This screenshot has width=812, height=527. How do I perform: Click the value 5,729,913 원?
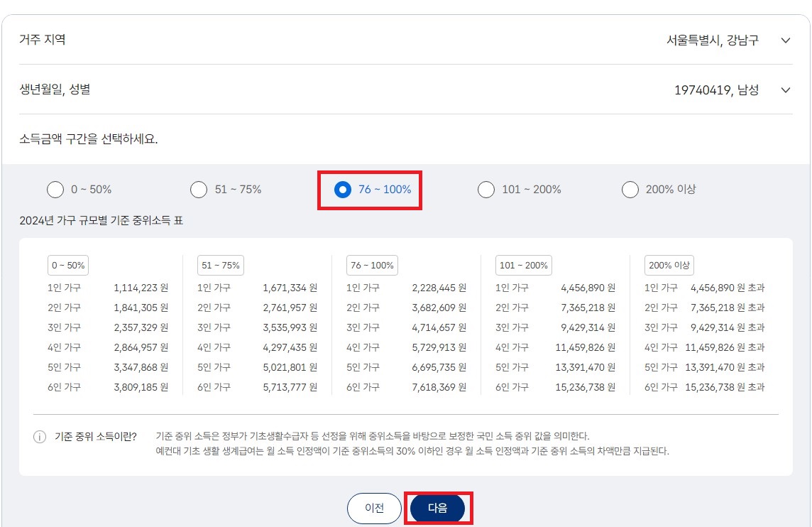pos(439,347)
